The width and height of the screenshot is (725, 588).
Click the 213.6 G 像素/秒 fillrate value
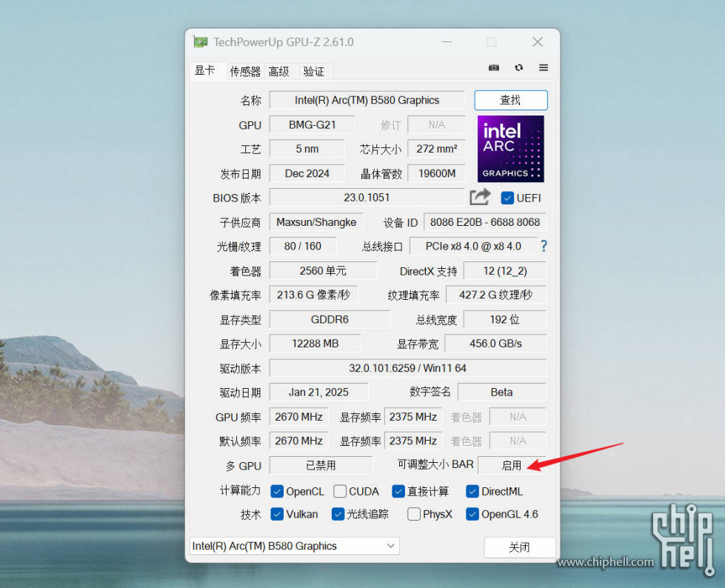(313, 295)
